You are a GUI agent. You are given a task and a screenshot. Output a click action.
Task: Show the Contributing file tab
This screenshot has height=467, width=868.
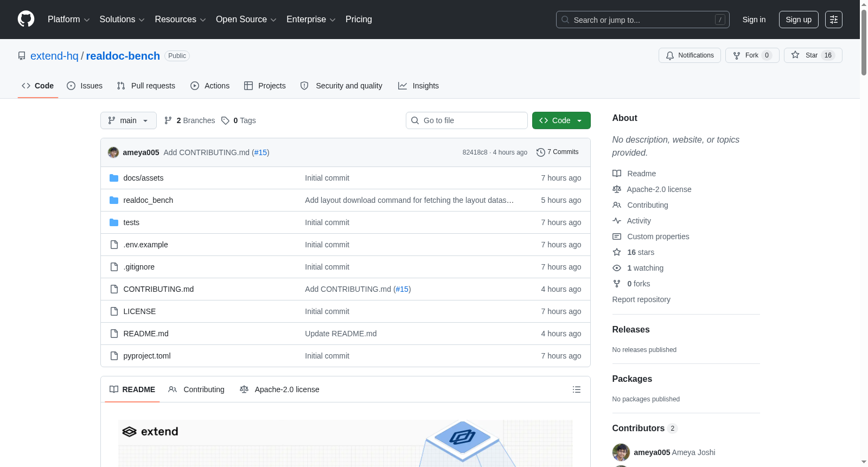[196, 389]
